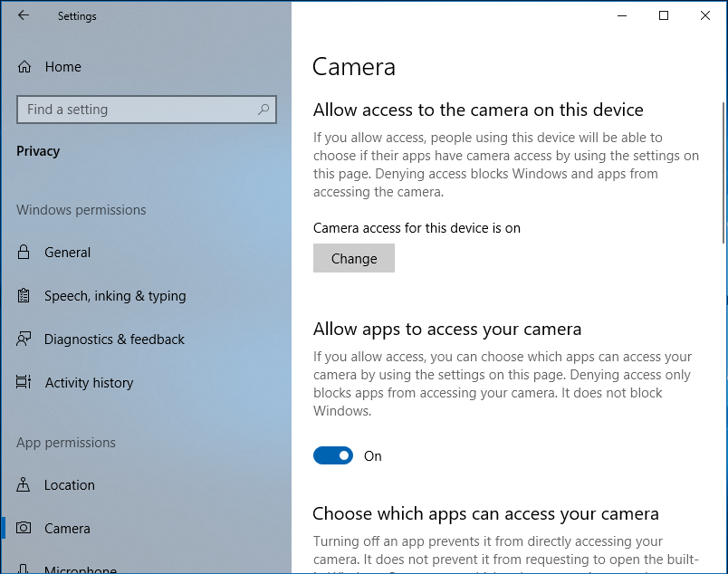Click 'Choose which apps can access your camera'
Screen dimensions: 728x574
pos(485,513)
